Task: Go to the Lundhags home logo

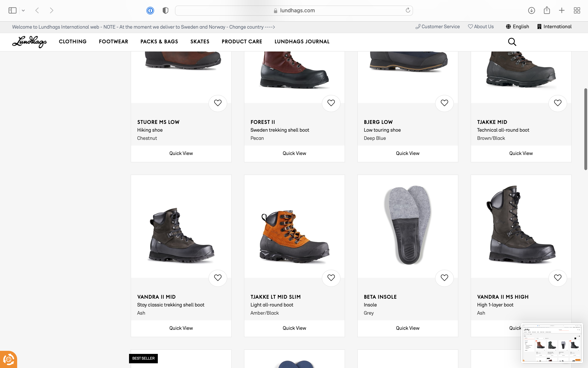Action: click(x=29, y=42)
